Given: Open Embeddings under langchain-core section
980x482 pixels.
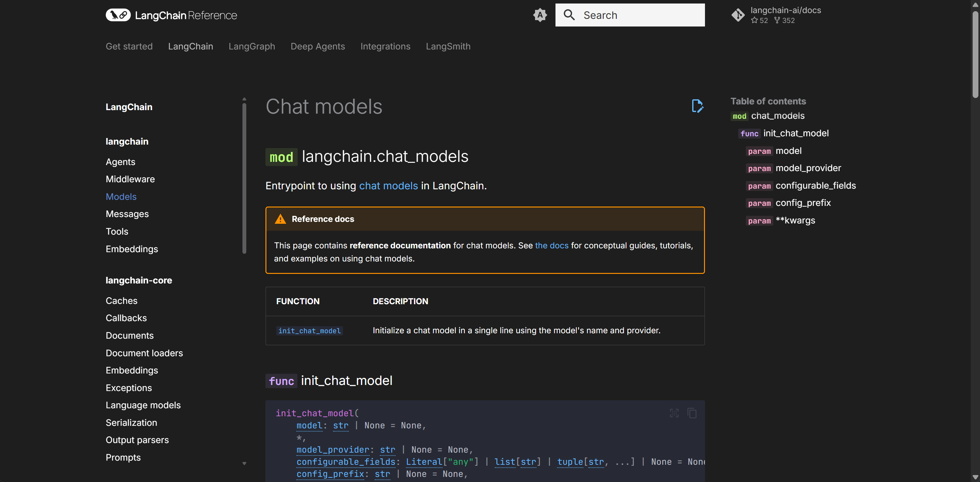Looking at the screenshot, I should click(132, 370).
